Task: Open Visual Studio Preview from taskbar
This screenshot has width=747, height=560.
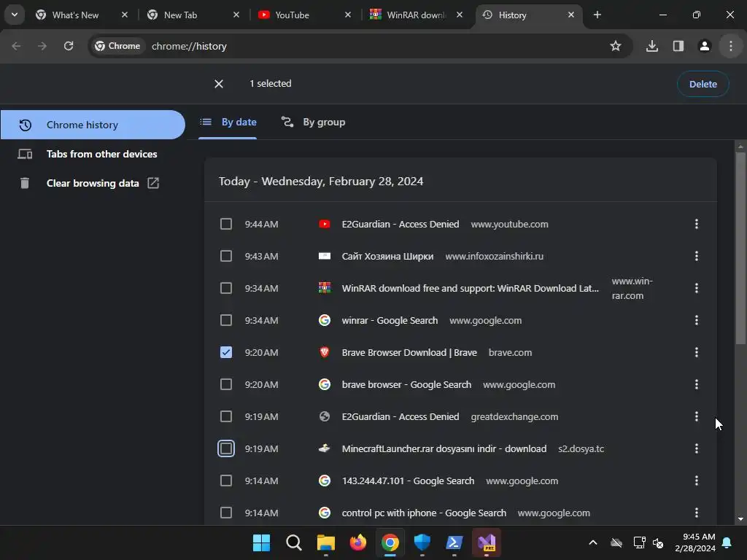Action: coord(487,542)
